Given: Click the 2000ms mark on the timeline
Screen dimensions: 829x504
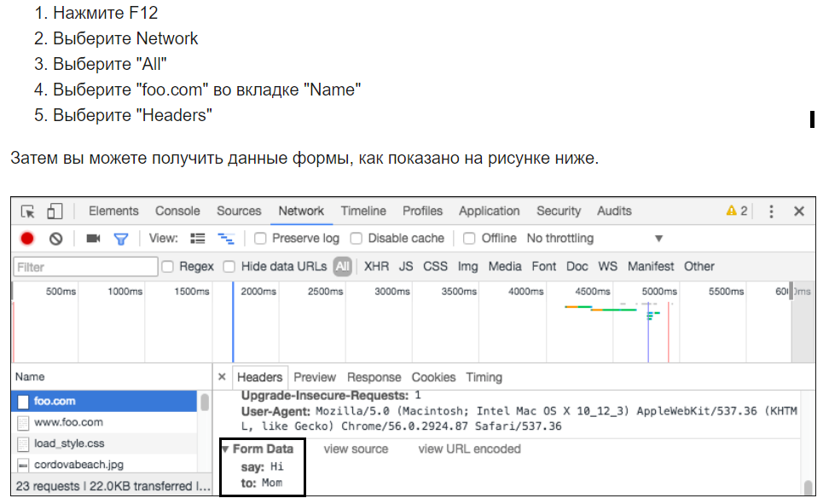Looking at the screenshot, I should 258,292.
